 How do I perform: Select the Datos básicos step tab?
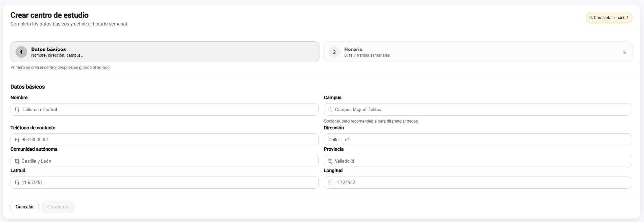point(165,52)
